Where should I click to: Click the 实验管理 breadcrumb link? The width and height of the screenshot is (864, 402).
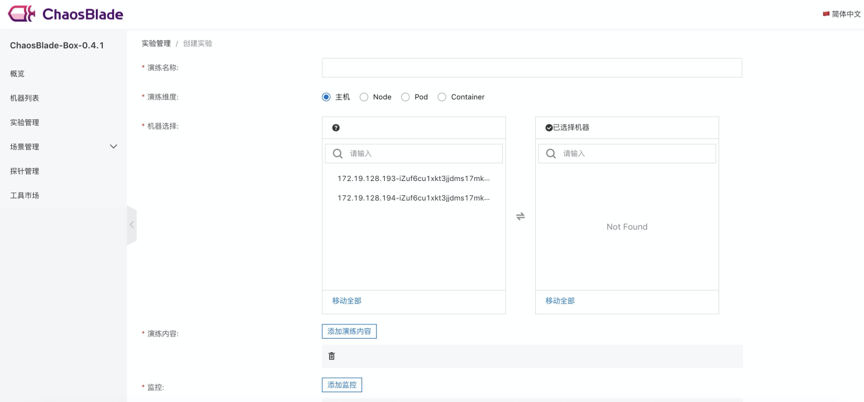click(156, 44)
